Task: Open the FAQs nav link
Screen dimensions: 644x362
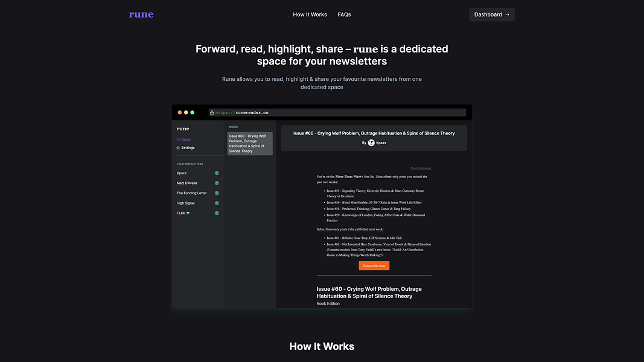Action: click(344, 14)
